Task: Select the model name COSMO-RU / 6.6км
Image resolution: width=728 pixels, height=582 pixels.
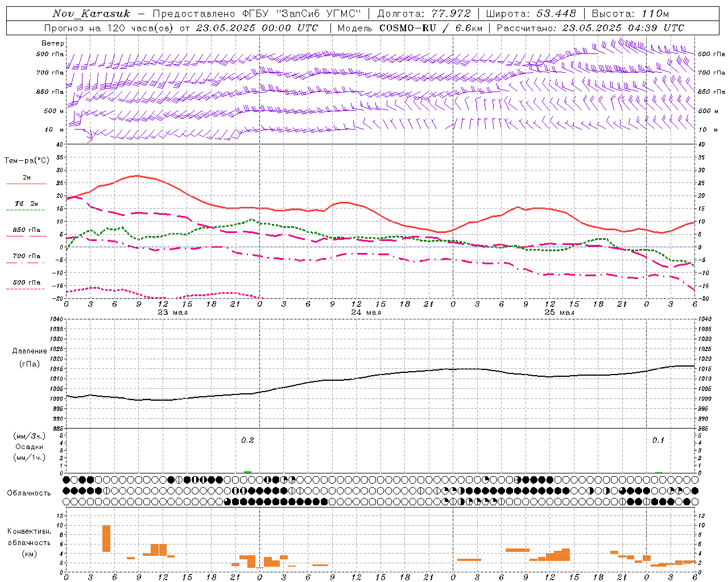Action: pyautogui.click(x=431, y=28)
